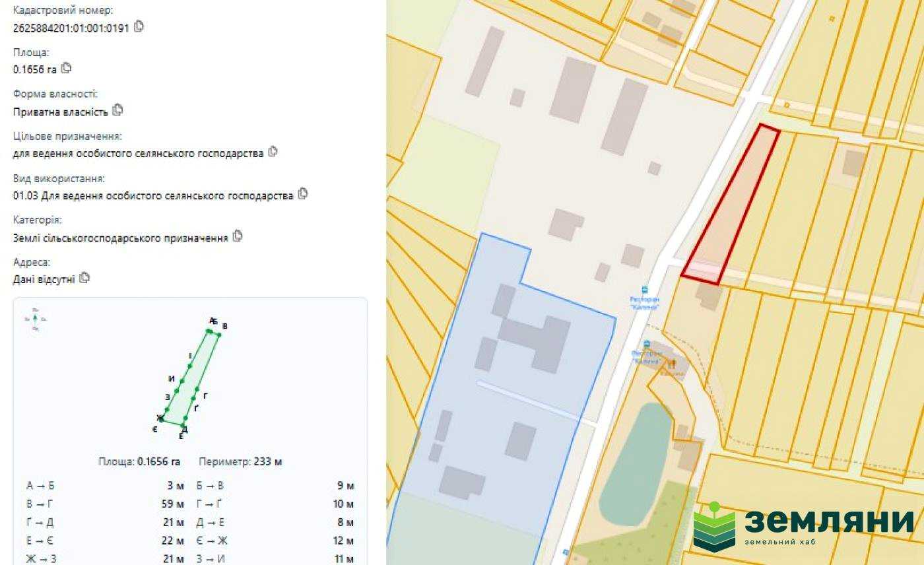
Task: Click Землі сільськогосподарського призначення text
Action: click(121, 238)
